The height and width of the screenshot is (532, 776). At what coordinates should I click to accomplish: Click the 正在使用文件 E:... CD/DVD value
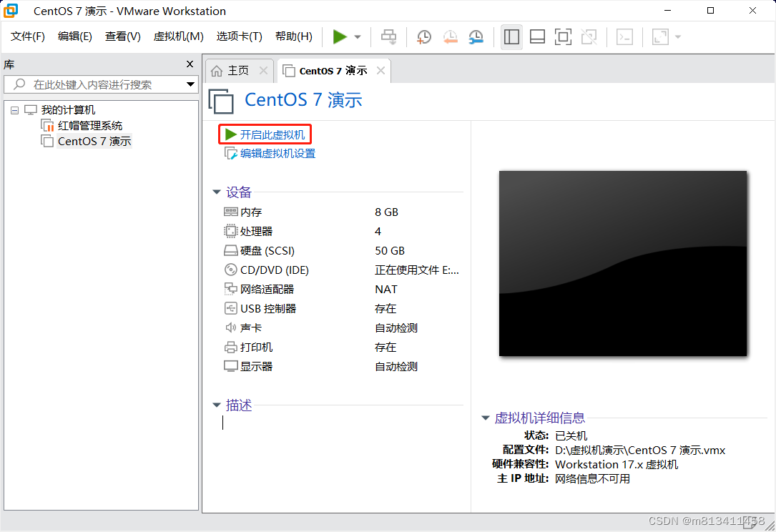[x=417, y=270]
